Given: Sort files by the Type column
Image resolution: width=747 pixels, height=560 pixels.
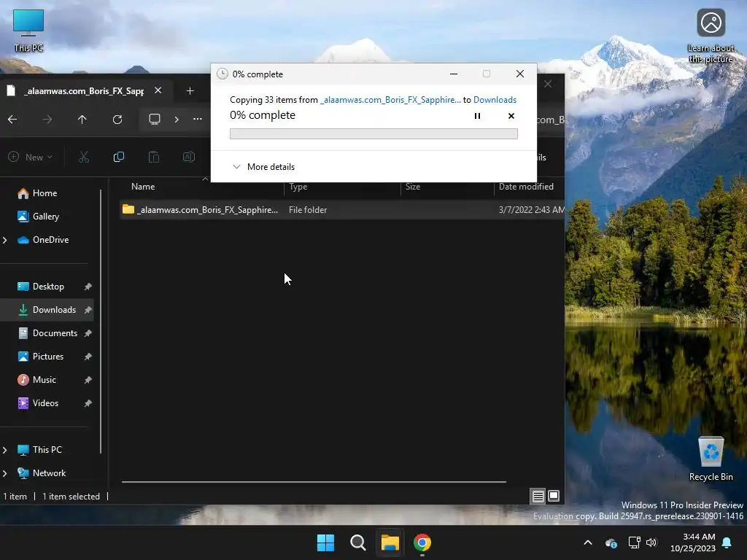Looking at the screenshot, I should coord(298,187).
